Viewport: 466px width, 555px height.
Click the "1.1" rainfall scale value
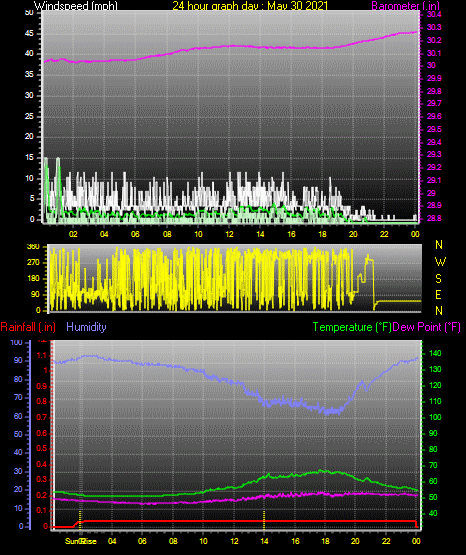tap(42, 355)
